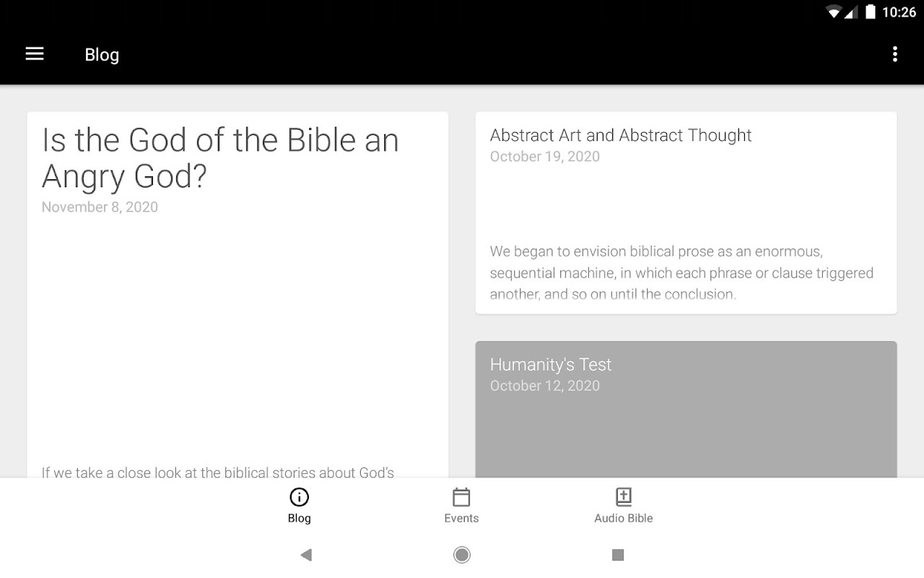Tap the Blog title in header

click(102, 55)
